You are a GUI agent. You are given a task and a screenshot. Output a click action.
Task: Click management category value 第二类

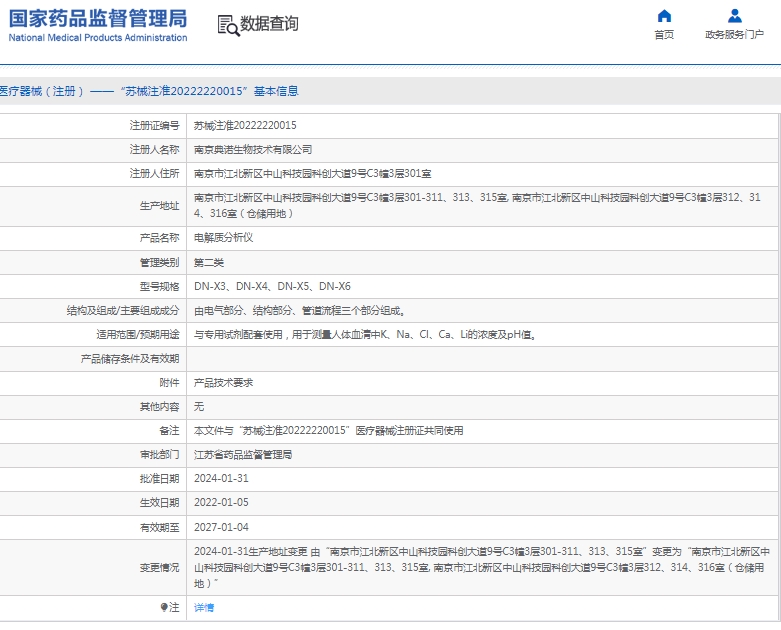(209, 262)
